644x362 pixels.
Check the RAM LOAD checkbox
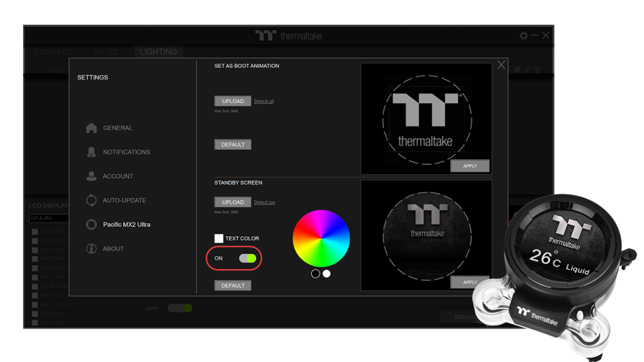coord(35,322)
